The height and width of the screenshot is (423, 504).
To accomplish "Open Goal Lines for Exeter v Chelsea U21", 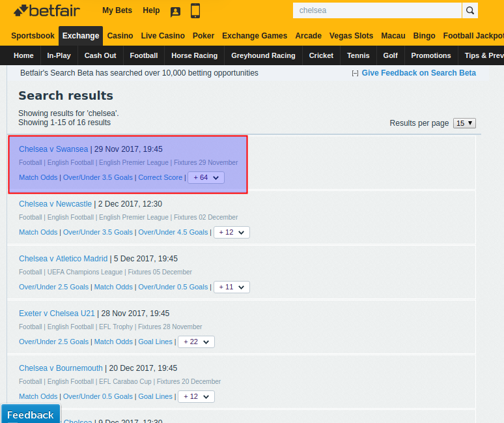I will pos(155,342).
